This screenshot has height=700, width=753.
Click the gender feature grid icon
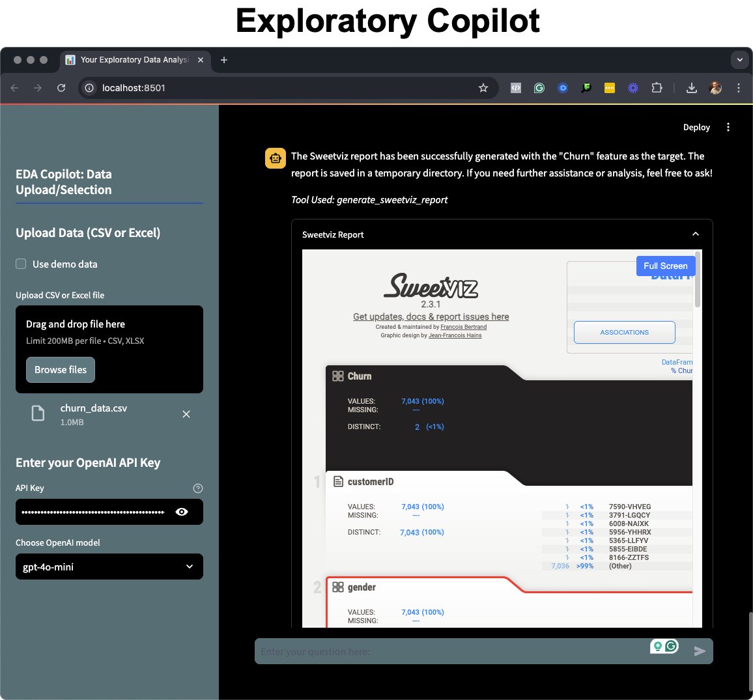click(x=338, y=587)
